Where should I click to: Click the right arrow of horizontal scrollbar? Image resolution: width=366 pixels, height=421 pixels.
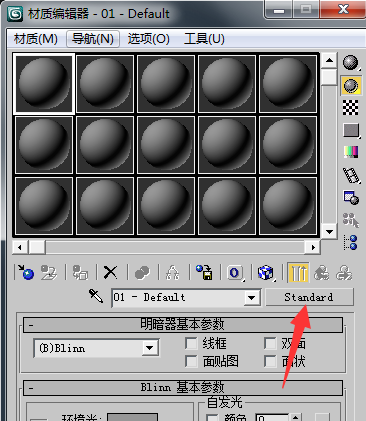tap(313, 248)
